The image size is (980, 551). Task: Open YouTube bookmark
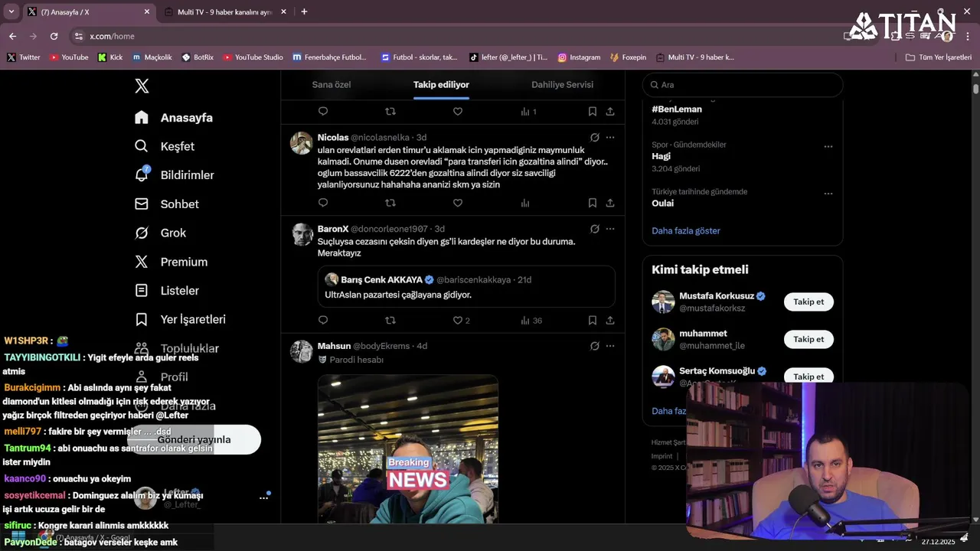pos(69,57)
